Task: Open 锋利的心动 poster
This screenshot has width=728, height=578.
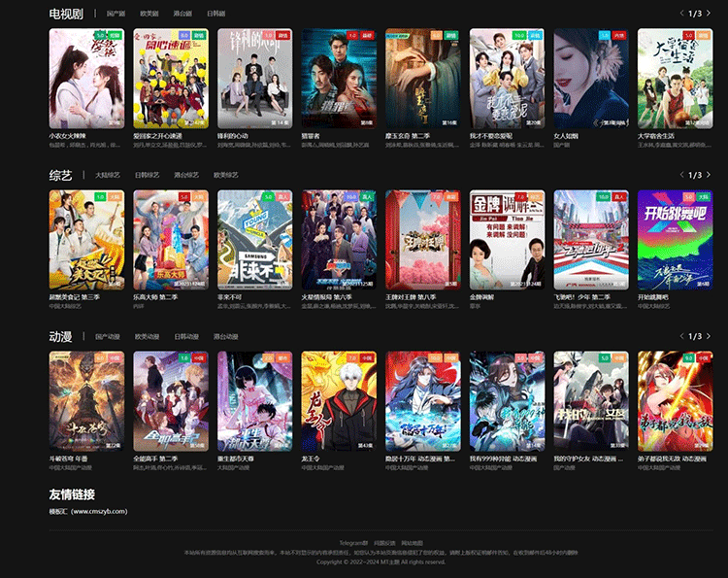Action: click(255, 78)
